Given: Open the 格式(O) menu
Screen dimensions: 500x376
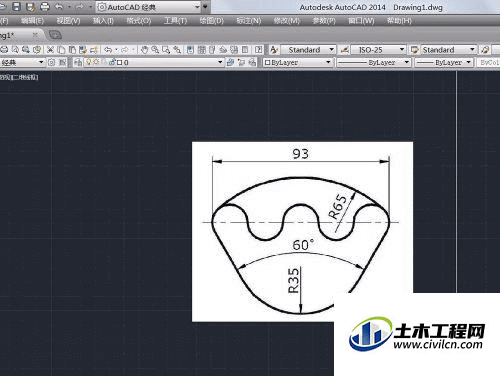Looking at the screenshot, I should 139,21.
